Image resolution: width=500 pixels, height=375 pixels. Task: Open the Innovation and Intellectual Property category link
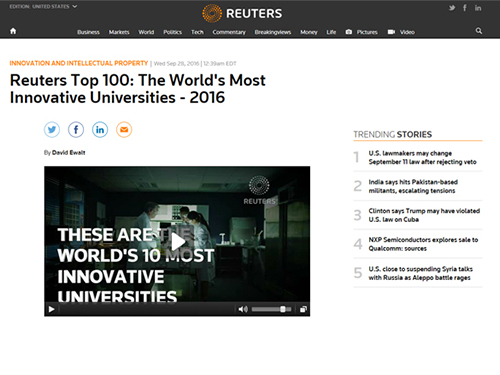click(79, 63)
